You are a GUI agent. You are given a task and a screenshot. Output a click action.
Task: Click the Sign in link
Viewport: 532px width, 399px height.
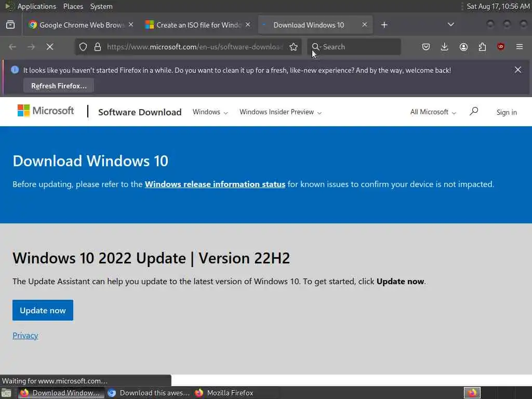click(x=507, y=112)
